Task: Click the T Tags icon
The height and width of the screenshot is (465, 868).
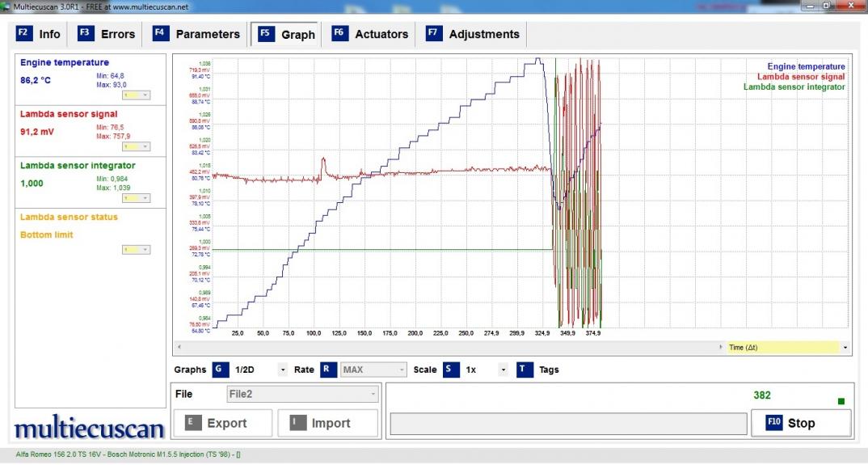Action: [525, 369]
